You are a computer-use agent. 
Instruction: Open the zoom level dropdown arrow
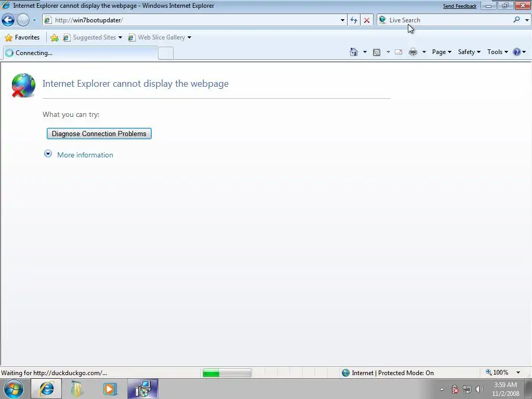tap(518, 373)
